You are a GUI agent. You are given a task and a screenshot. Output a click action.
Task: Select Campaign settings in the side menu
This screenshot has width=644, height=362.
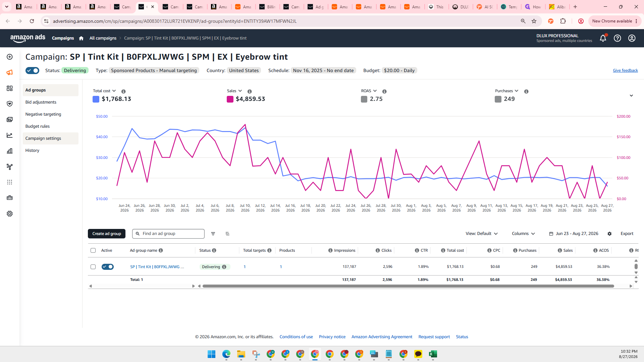tap(51, 138)
